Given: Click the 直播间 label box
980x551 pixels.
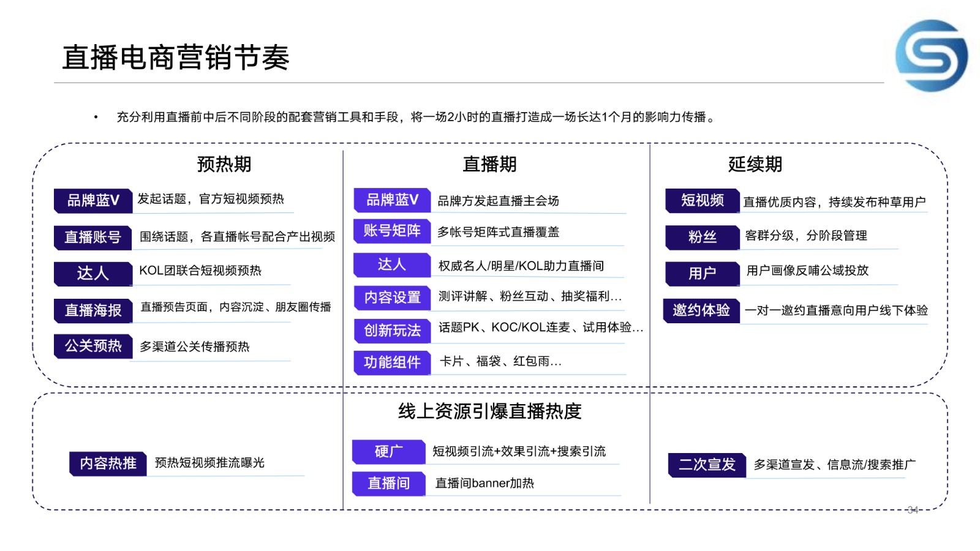Looking at the screenshot, I should tap(388, 484).
